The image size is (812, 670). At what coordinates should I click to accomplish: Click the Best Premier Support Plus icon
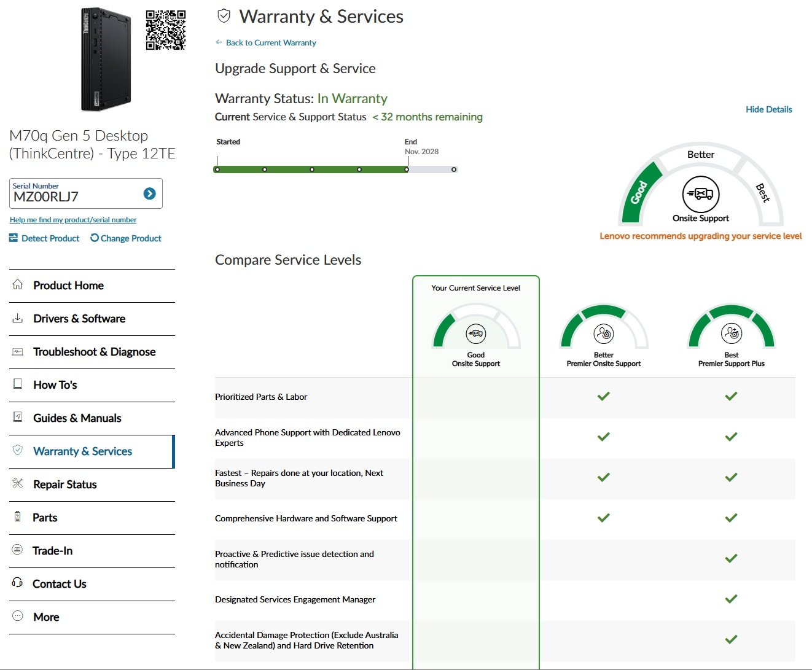click(732, 333)
